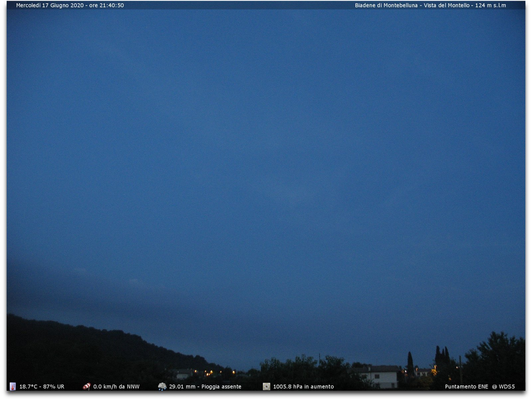Click the windsock icon beside wind speed
The width and height of the screenshot is (532, 399).
[86, 386]
